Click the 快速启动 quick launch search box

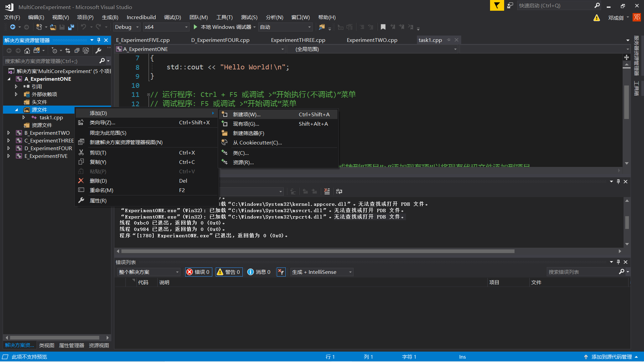tap(555, 5)
